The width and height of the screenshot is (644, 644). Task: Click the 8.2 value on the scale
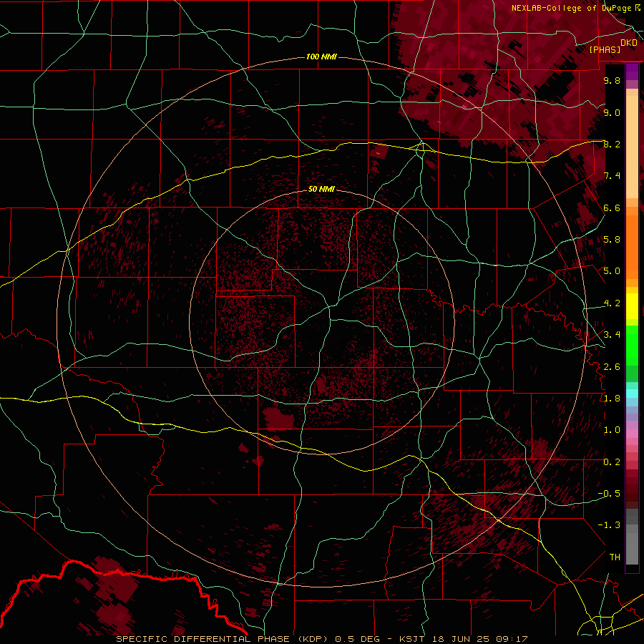(612, 145)
